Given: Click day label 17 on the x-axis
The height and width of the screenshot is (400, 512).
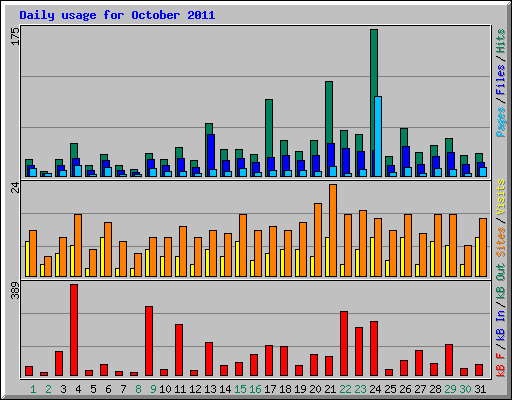Looking at the screenshot, I should pos(270,389).
